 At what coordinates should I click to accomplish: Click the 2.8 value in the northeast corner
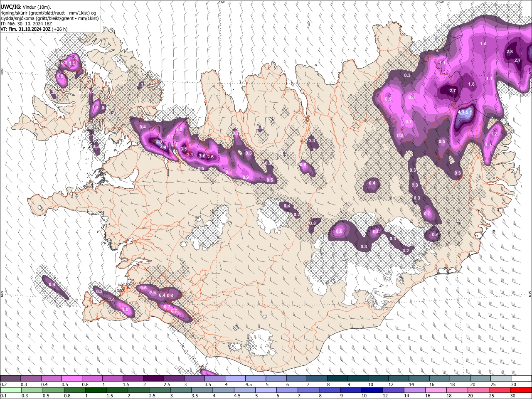point(510,52)
